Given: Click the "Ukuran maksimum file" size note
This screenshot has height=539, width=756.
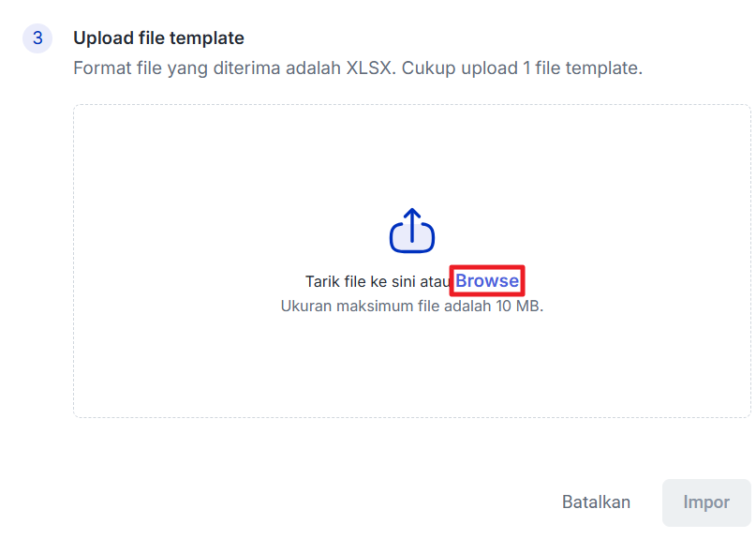Looking at the screenshot, I should coord(411,307).
